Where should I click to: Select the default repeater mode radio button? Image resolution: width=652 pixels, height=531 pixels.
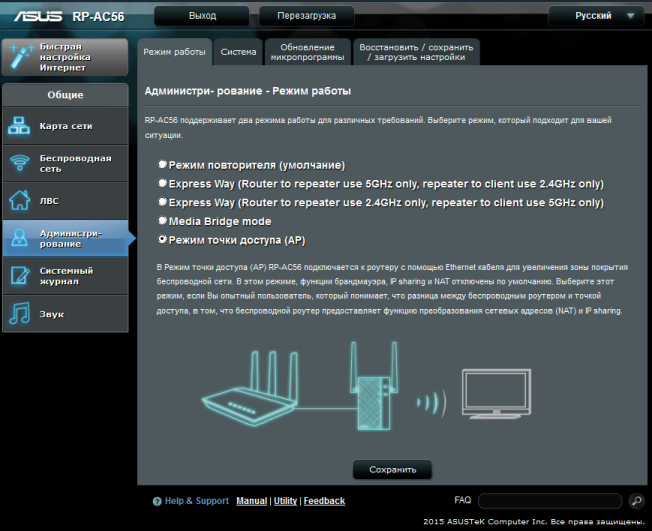[162, 164]
